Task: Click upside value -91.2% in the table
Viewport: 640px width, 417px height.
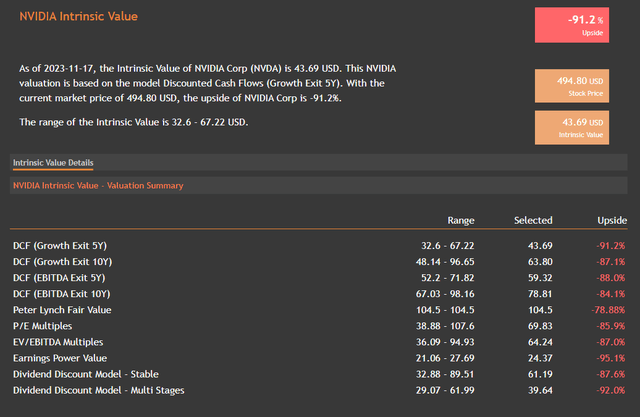Action: click(611, 246)
